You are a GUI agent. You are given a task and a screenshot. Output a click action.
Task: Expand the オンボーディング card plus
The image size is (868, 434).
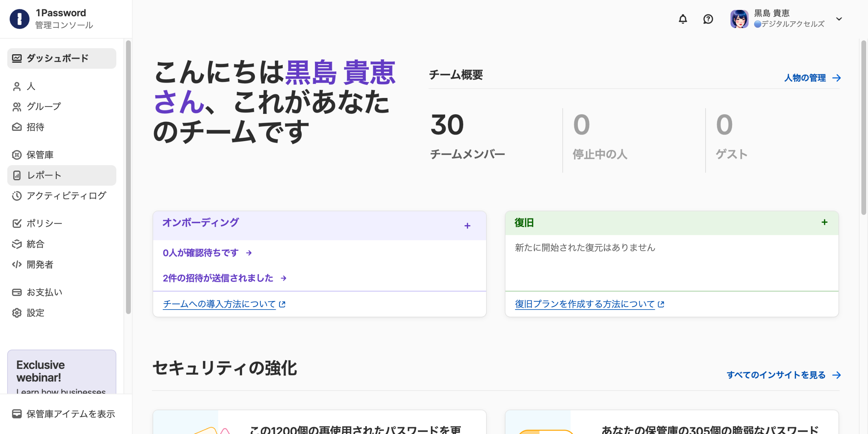click(467, 226)
